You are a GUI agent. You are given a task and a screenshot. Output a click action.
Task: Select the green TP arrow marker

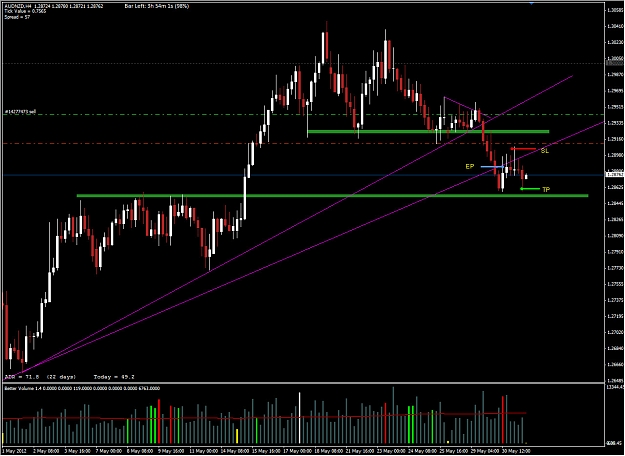[530, 189]
